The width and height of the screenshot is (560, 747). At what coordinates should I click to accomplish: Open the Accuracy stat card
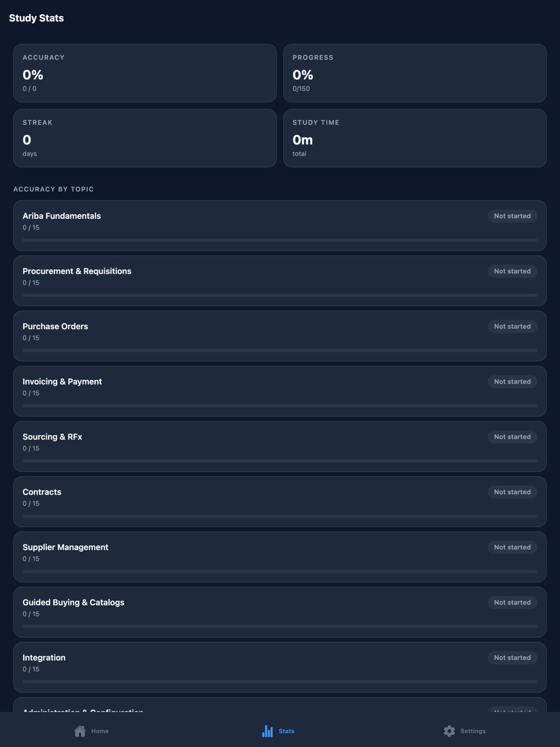click(145, 73)
